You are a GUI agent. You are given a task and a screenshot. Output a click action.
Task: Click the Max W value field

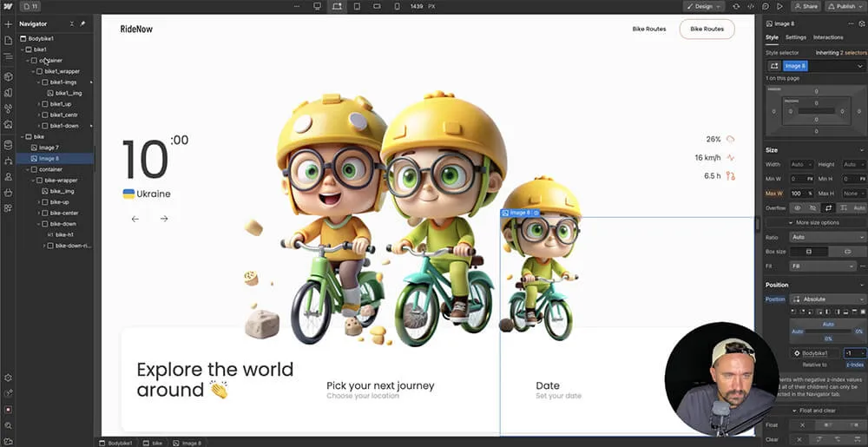[801, 193]
